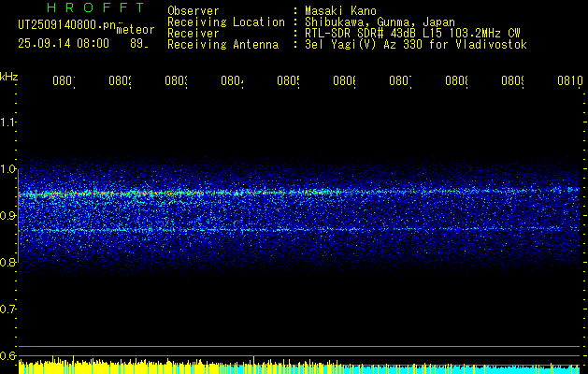
Task: Select '3el Yagi(V) Az 330 for Vladivostok'
Action: pyautogui.click(x=416, y=45)
